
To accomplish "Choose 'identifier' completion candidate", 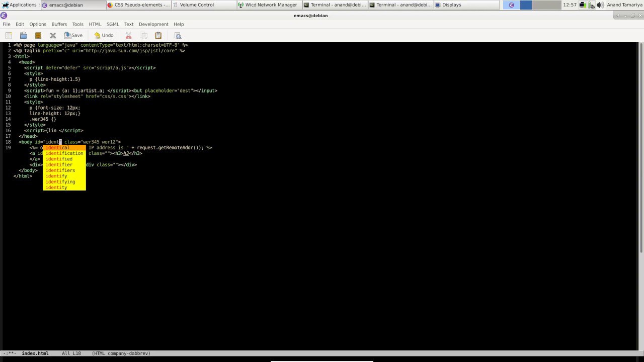I will coord(64,164).
